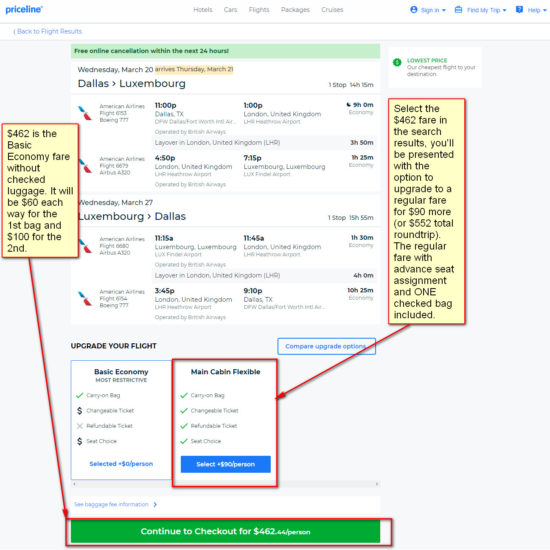The image size is (550, 550).
Task: Click Main Cabin Refundable Ticket checkmark
Action: [x=184, y=426]
